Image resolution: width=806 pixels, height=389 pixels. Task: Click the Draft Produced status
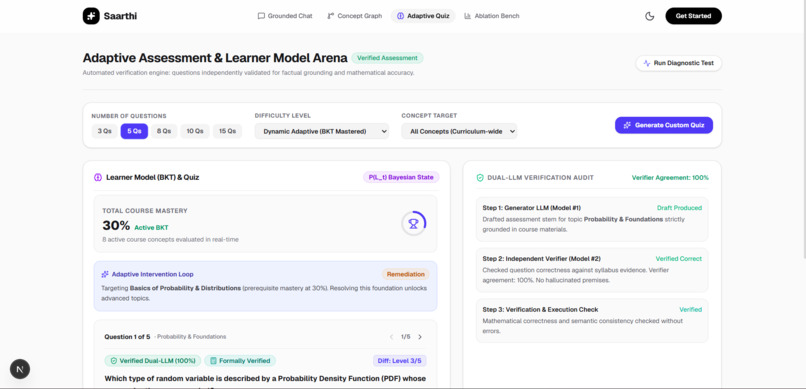pos(679,208)
